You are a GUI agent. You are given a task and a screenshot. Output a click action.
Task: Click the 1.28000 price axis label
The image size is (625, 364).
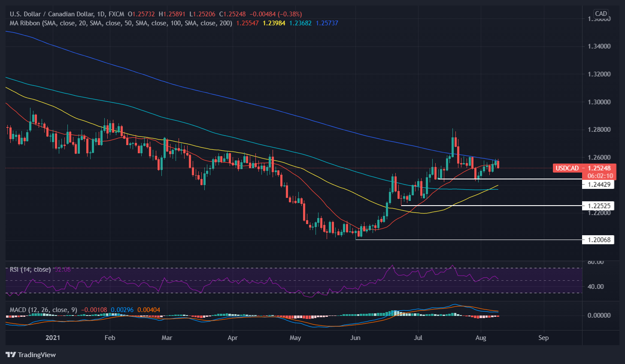click(599, 130)
